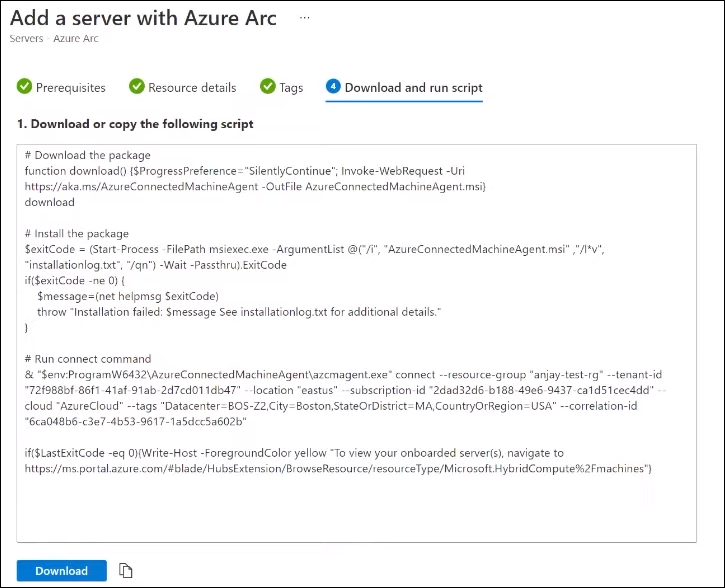
Task: Switch to the Prerequisites tab
Action: tap(70, 87)
